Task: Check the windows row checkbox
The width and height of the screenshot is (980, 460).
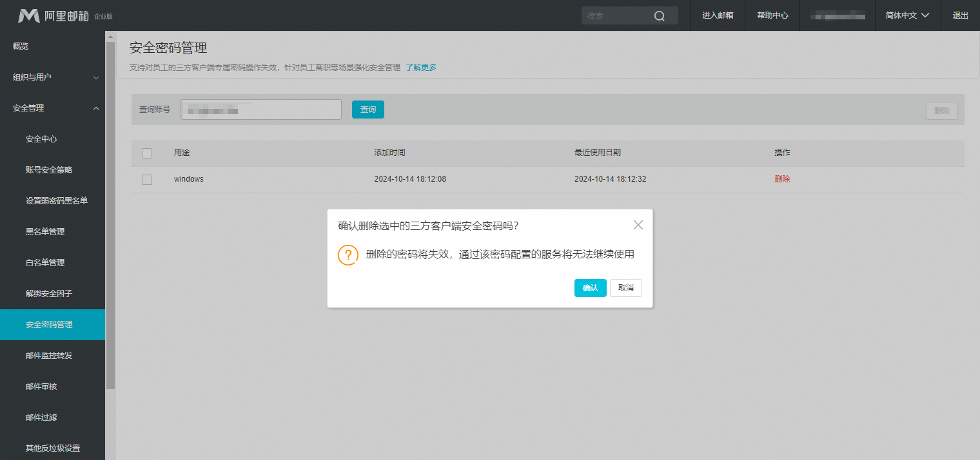Action: coord(147,180)
